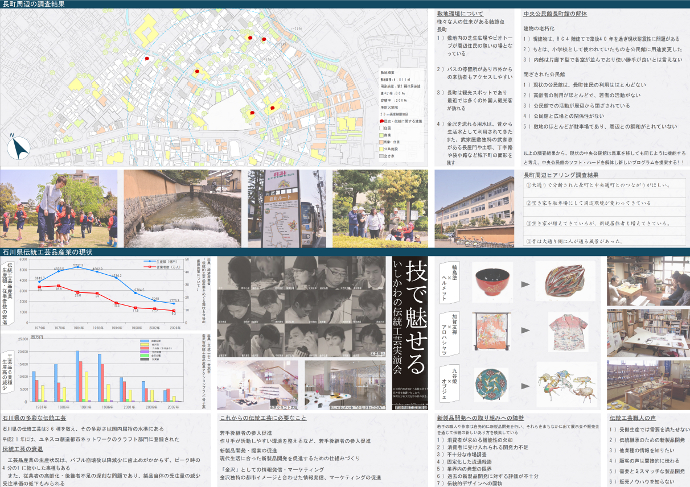
Task: Click the 九谷焼×オブジェ vertical label
Action: 449,383
